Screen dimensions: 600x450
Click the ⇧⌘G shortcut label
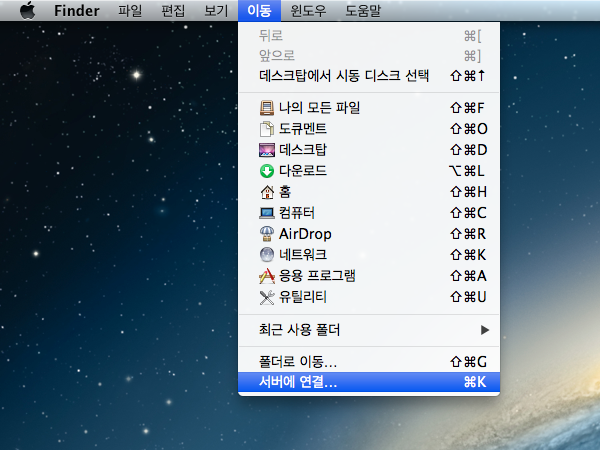click(468, 362)
